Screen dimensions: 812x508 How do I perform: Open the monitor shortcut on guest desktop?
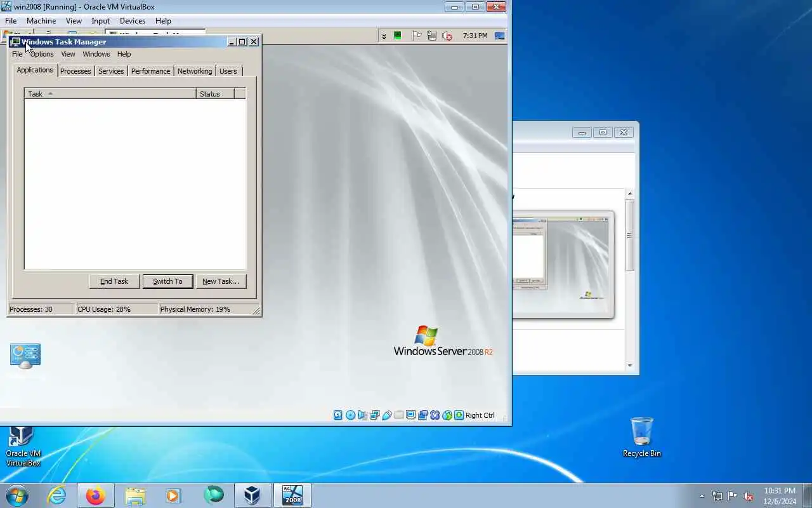pyautogui.click(x=25, y=356)
